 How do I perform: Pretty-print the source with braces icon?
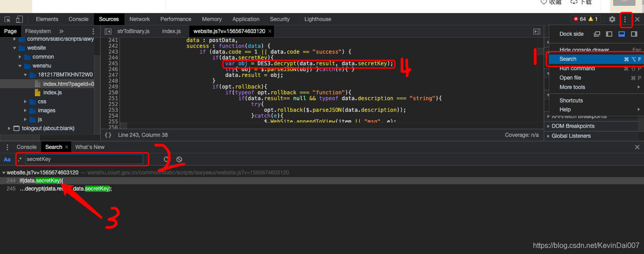[108, 135]
